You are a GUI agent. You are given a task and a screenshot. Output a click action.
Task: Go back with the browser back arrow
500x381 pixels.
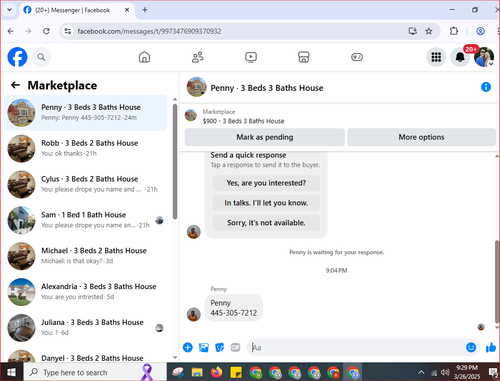click(11, 31)
